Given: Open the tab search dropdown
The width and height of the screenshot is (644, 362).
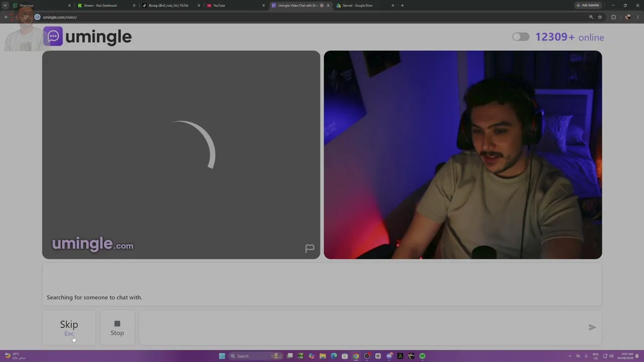Looking at the screenshot, I should 5,6.
